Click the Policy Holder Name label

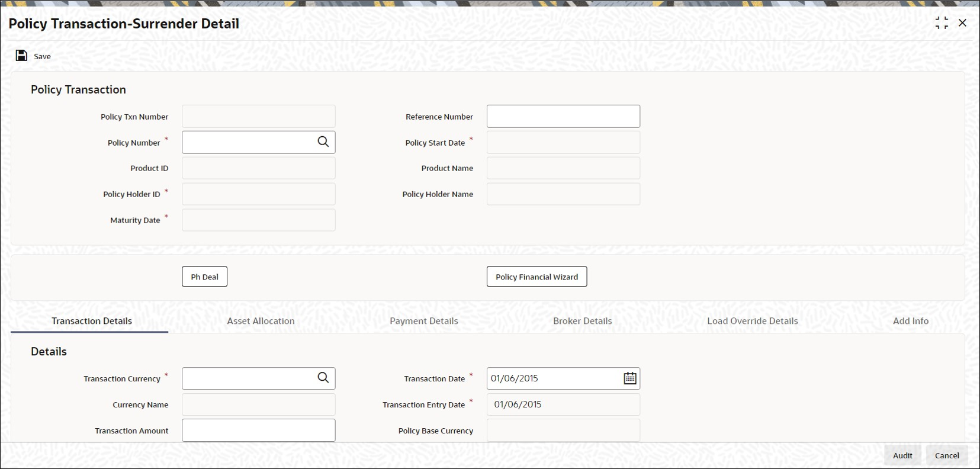(438, 194)
